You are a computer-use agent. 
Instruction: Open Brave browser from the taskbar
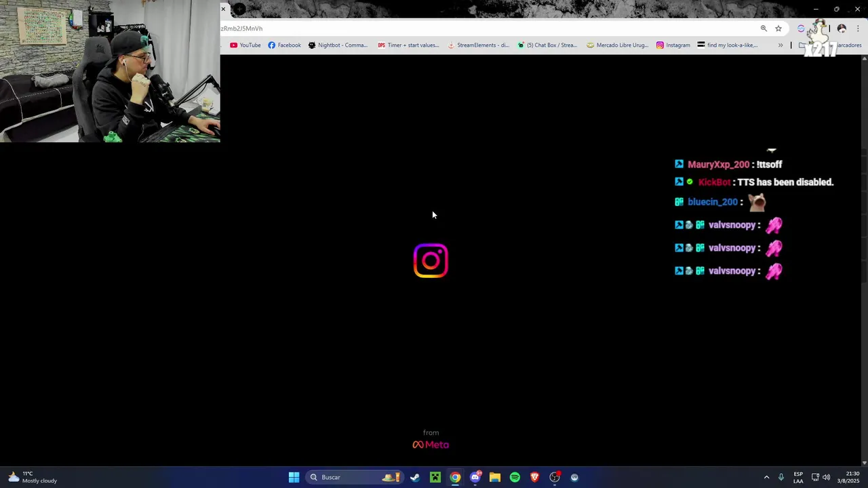(x=535, y=477)
